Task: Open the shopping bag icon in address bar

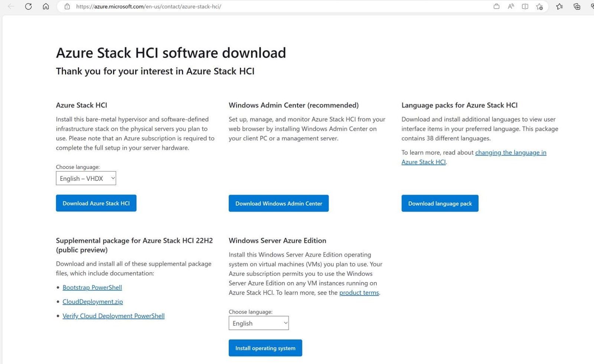Action: (x=496, y=6)
